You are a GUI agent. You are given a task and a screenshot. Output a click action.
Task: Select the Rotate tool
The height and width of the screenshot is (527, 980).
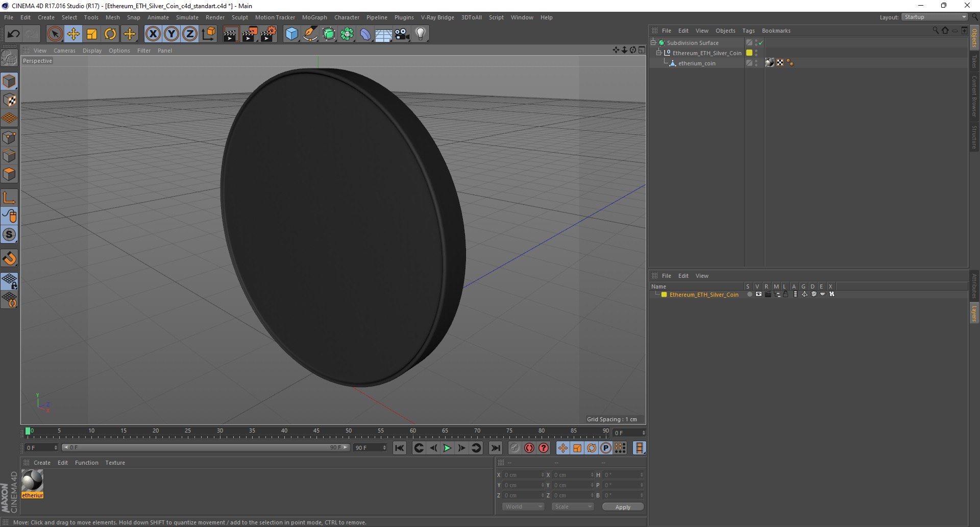110,34
